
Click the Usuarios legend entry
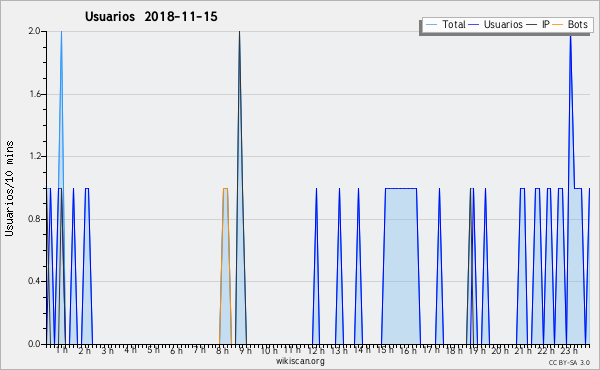pos(496,24)
